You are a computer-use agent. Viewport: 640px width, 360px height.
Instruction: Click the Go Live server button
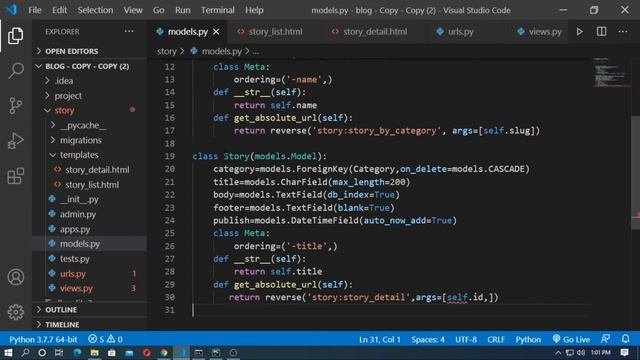point(571,339)
